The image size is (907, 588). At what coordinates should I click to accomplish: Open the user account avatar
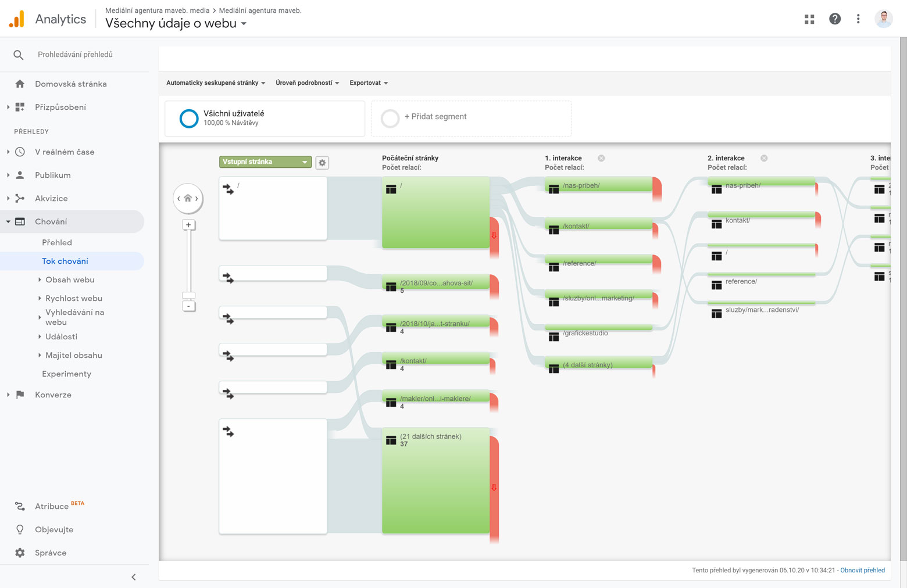pos(884,19)
